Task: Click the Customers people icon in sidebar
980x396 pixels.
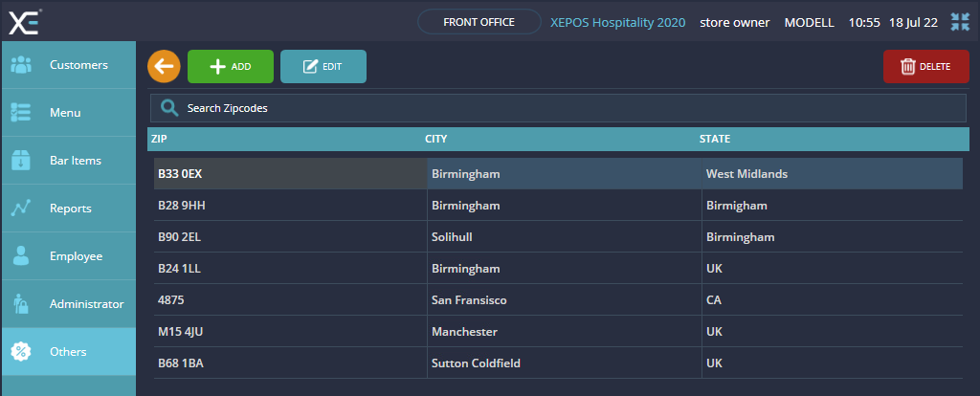Action: (x=21, y=65)
